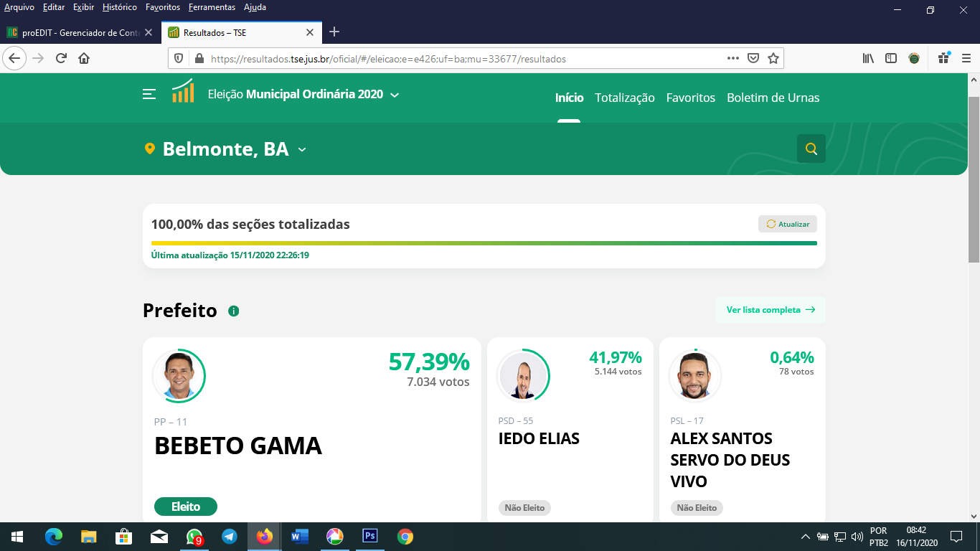Bookmark page with the star icon
Screen dimensions: 980x551
pos(773,59)
